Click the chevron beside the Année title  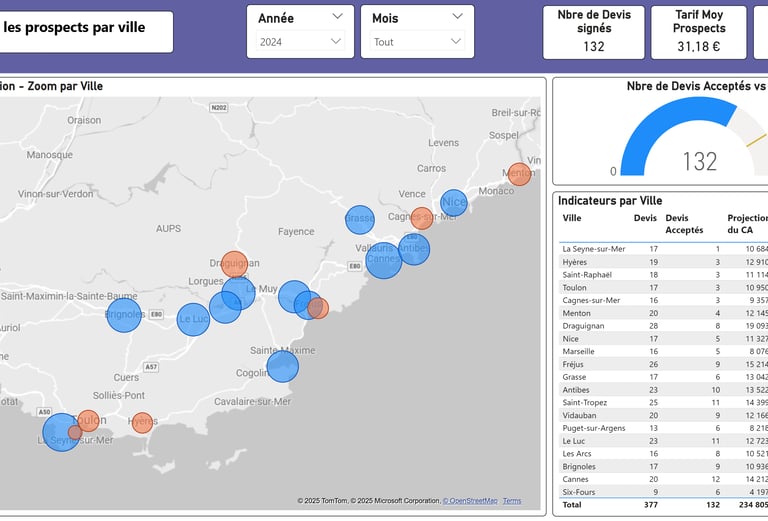point(337,16)
